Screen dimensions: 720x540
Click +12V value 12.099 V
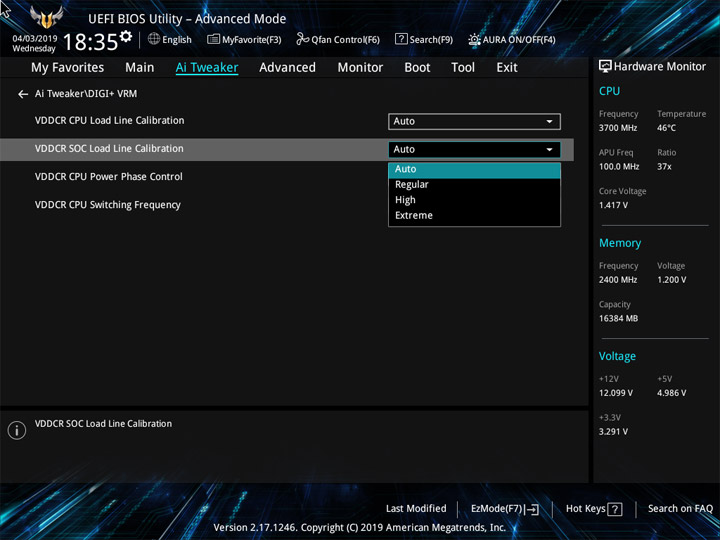coord(616,393)
